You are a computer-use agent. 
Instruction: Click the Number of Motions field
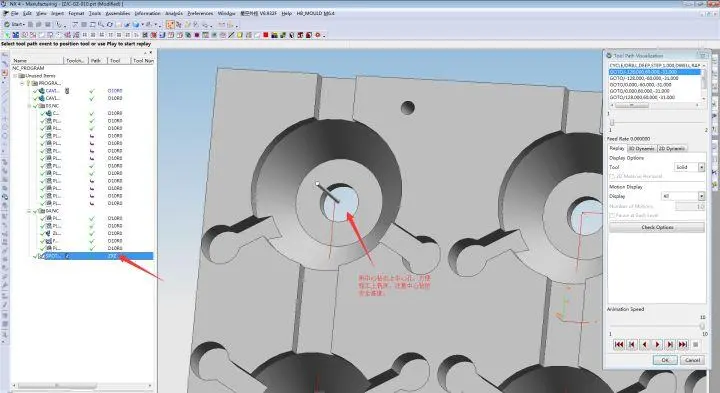tap(690, 206)
